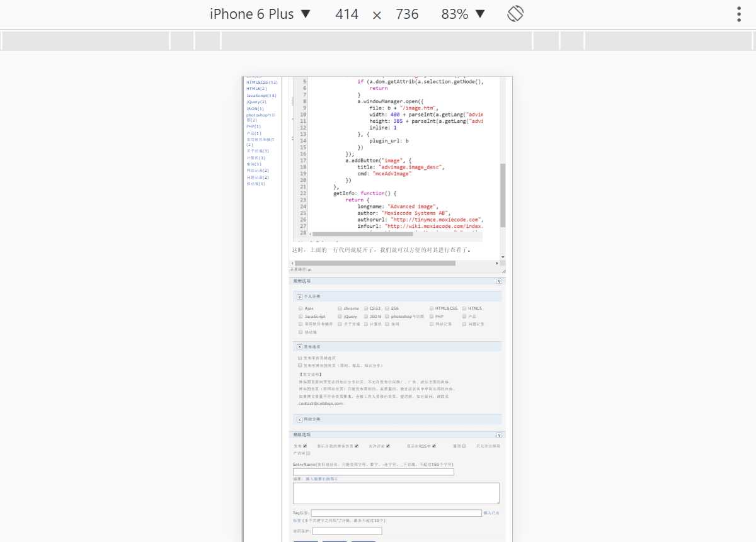Click the editor's vertical scrollbar thumb
The width and height of the screenshot is (756, 542).
click(503, 195)
